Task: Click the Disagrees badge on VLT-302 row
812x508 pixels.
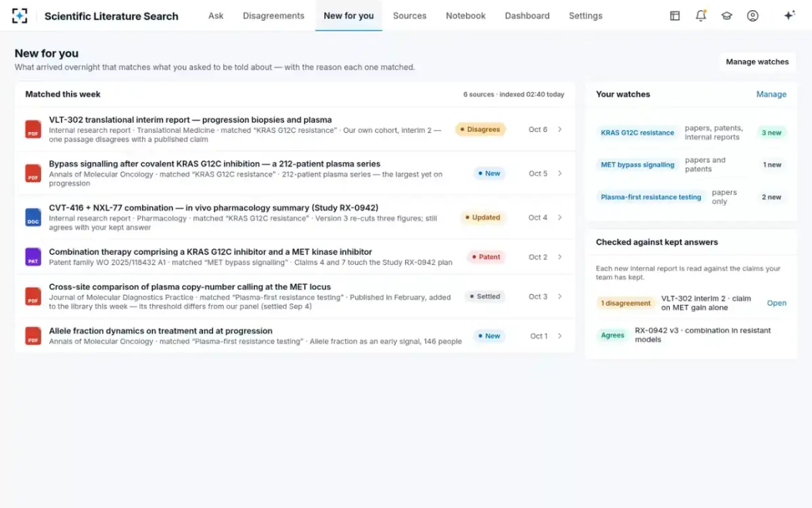Action: coord(480,129)
